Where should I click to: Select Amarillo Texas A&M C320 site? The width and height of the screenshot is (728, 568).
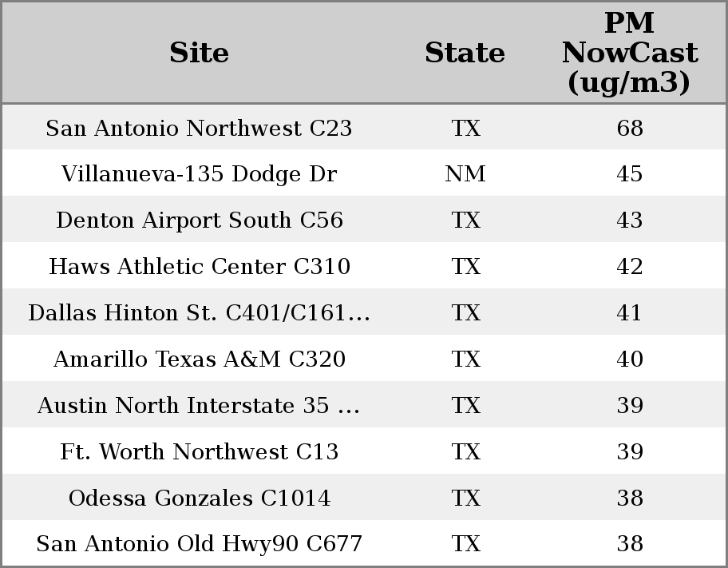(x=199, y=359)
